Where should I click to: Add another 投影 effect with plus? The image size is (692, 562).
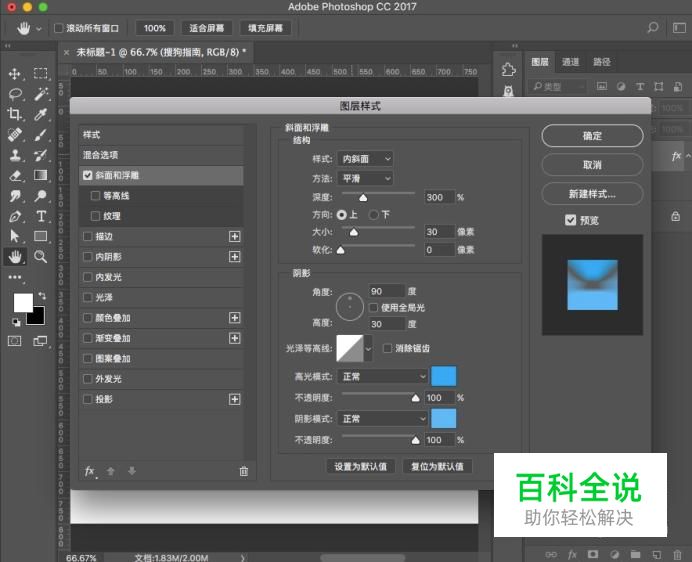(x=235, y=400)
